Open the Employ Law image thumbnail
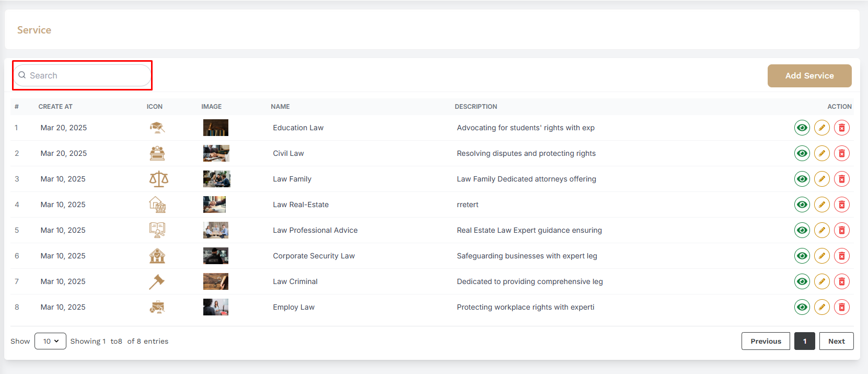The height and width of the screenshot is (374, 868). coord(216,307)
